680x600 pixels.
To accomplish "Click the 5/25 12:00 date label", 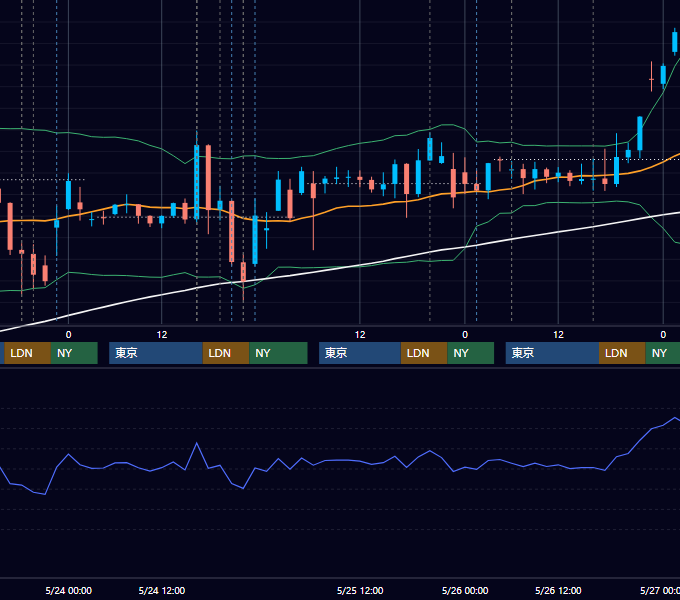I will coord(360,590).
